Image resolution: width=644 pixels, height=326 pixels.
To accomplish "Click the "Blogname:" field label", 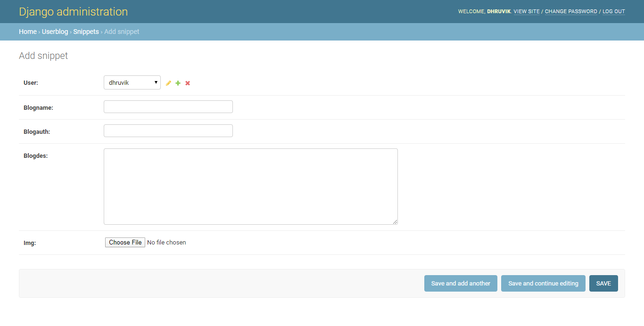I will (x=38, y=108).
